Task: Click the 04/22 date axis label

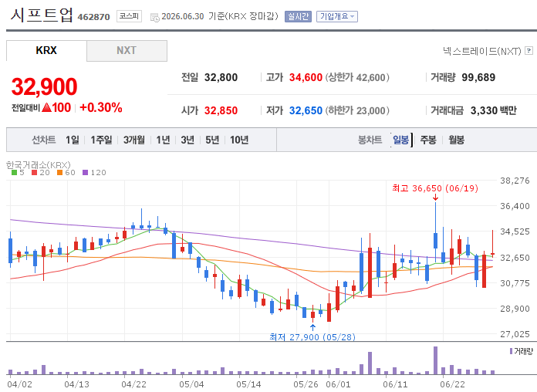Action: [x=133, y=384]
